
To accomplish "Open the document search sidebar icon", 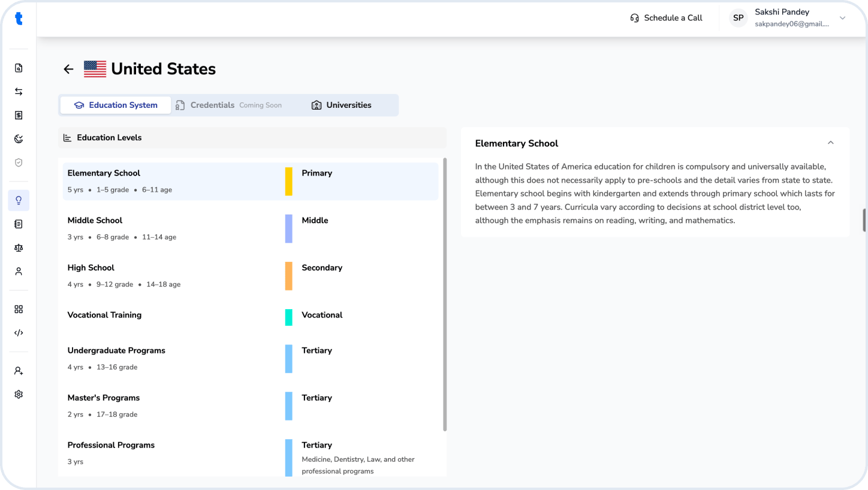I will pyautogui.click(x=19, y=68).
